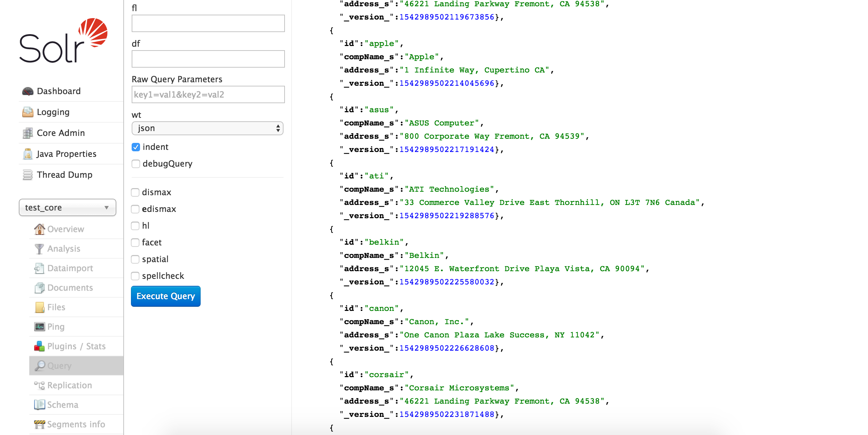Click the "Canon, Inc." compName value
The width and height of the screenshot is (868, 435).
coord(437,322)
